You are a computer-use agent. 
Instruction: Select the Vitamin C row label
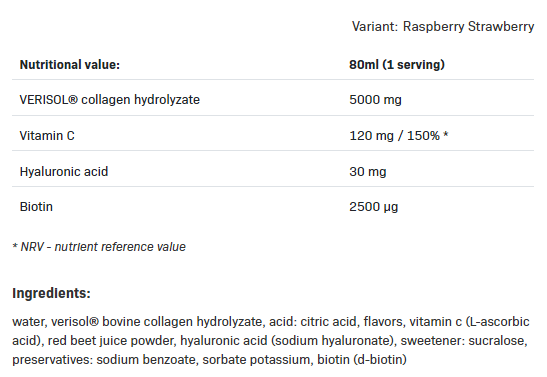pyautogui.click(x=47, y=135)
